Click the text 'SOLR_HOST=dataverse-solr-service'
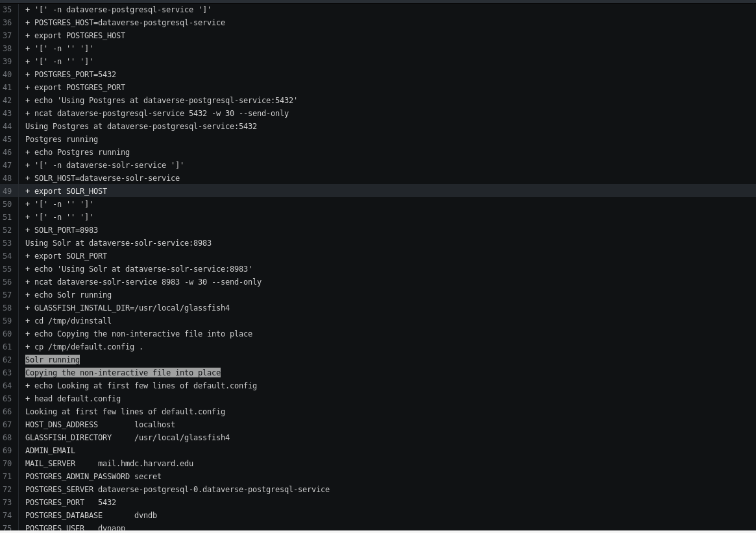The height and width of the screenshot is (533, 756). pyautogui.click(x=107, y=178)
